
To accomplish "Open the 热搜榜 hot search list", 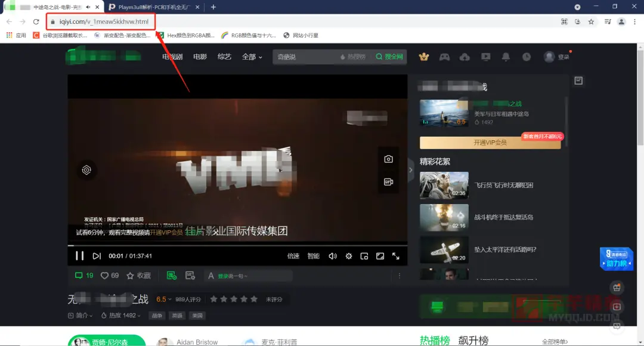I will 353,57.
